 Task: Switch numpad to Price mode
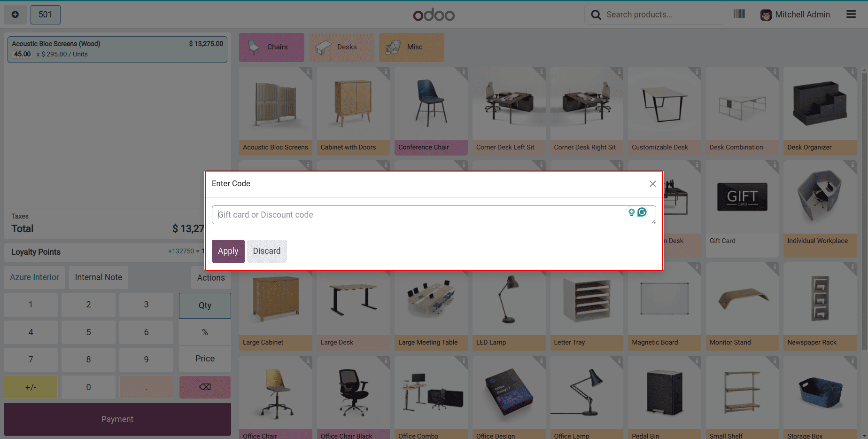tap(205, 359)
